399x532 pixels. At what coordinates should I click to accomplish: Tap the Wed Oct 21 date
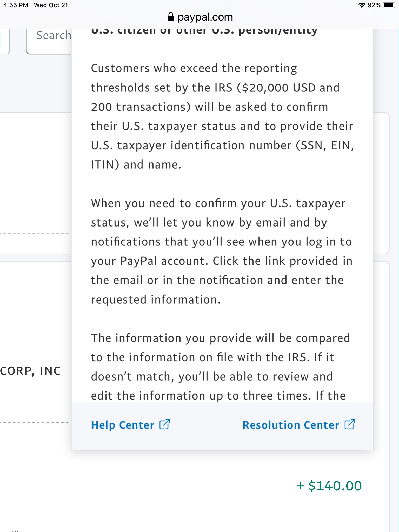tap(51, 5)
